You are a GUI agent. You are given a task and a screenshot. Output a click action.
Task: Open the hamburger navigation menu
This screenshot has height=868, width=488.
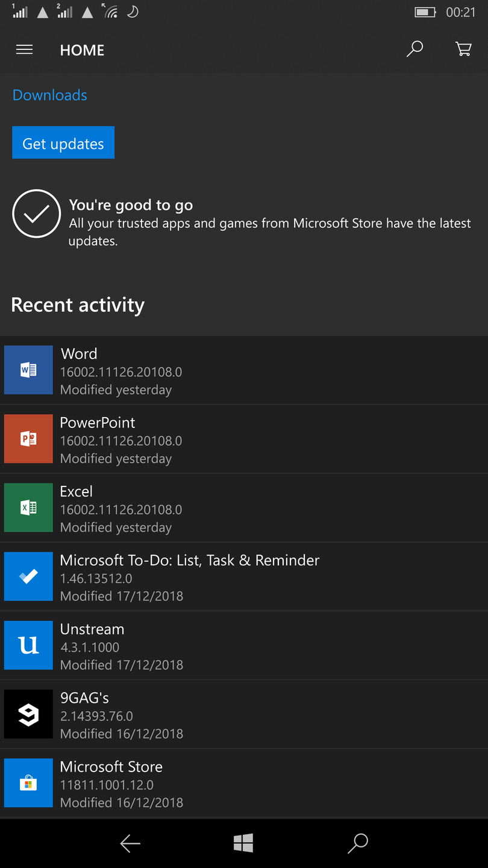pyautogui.click(x=24, y=50)
